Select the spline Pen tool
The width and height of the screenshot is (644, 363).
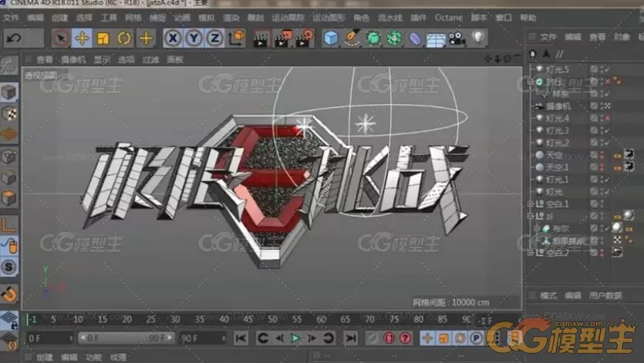point(352,38)
